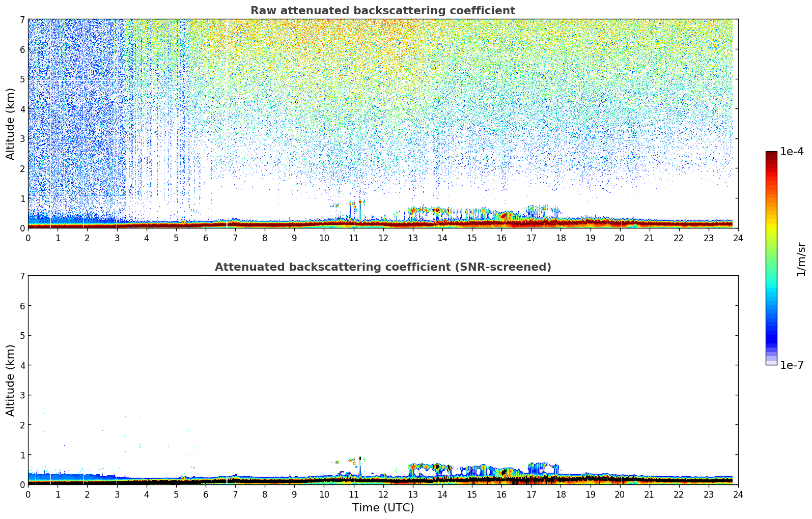The image size is (812, 519).
Task: Select the "Time (UTC)" axis label
Action: tap(383, 508)
